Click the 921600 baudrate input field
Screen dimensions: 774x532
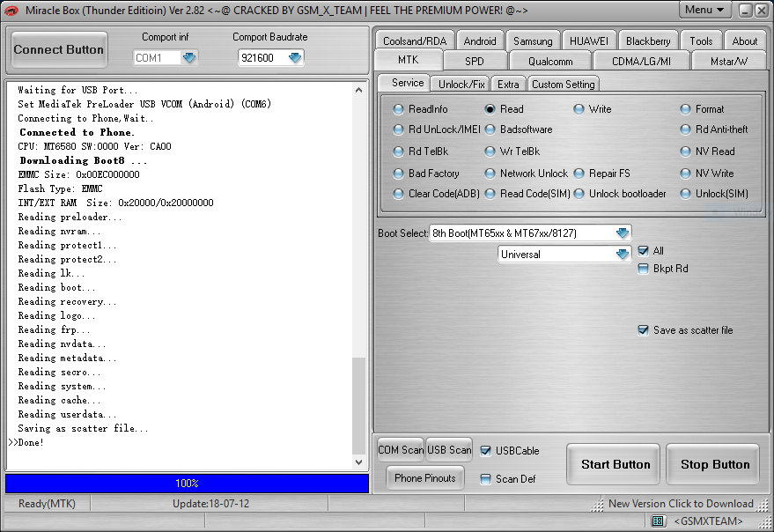262,58
